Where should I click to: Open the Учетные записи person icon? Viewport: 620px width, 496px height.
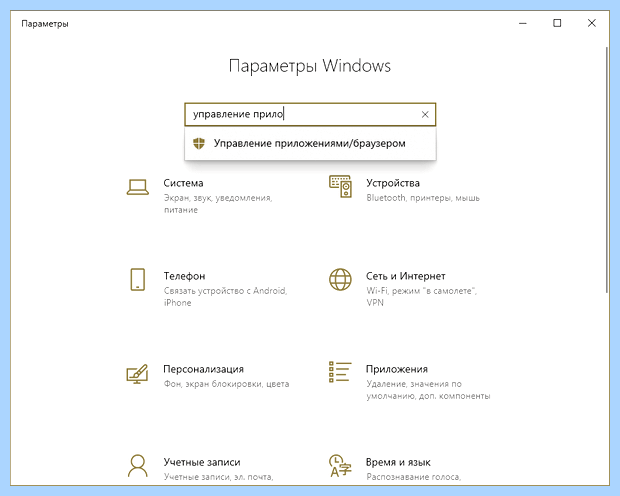(x=138, y=466)
